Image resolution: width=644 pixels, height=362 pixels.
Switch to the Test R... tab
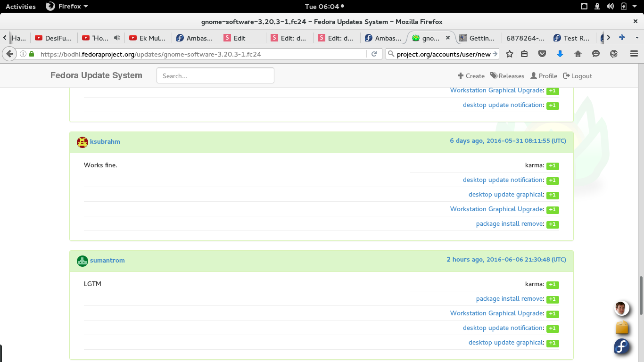click(x=572, y=38)
